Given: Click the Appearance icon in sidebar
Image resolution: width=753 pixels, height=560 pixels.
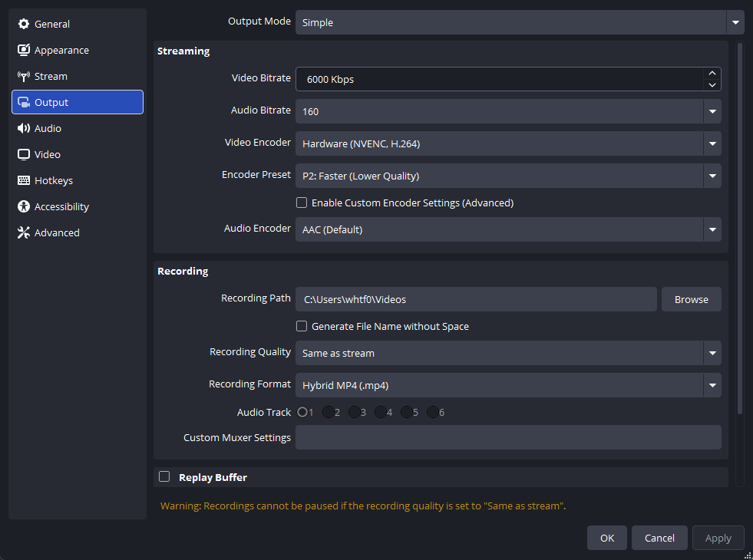Looking at the screenshot, I should [x=24, y=50].
